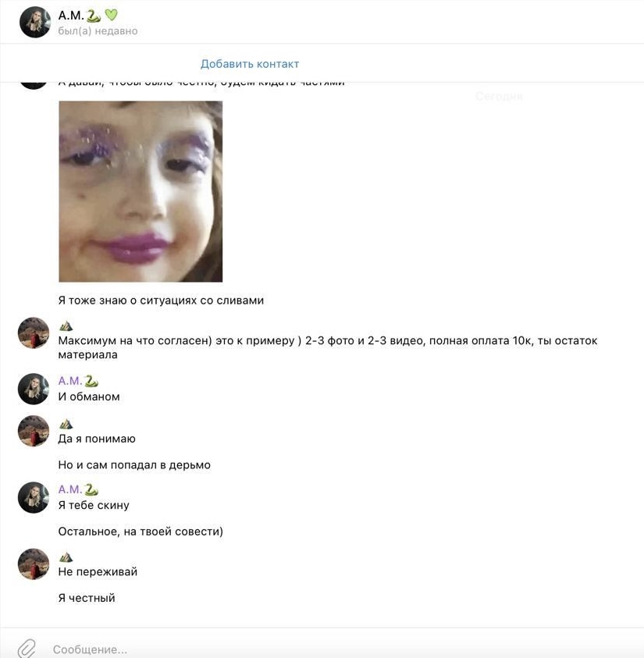Click the avatar beside "Я тебе скину" message
The height and width of the screenshot is (658, 644).
[34, 497]
